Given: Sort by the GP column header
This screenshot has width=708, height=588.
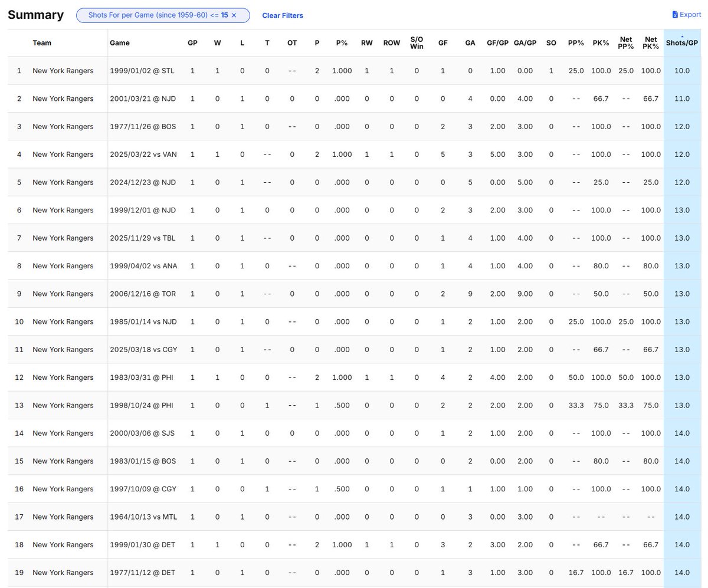Looking at the screenshot, I should coord(192,43).
